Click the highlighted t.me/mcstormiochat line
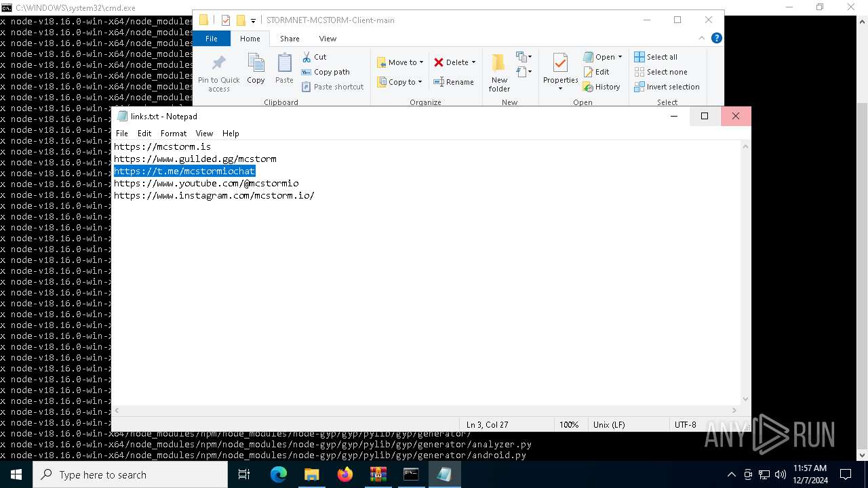This screenshot has width=868, height=488. [x=184, y=171]
